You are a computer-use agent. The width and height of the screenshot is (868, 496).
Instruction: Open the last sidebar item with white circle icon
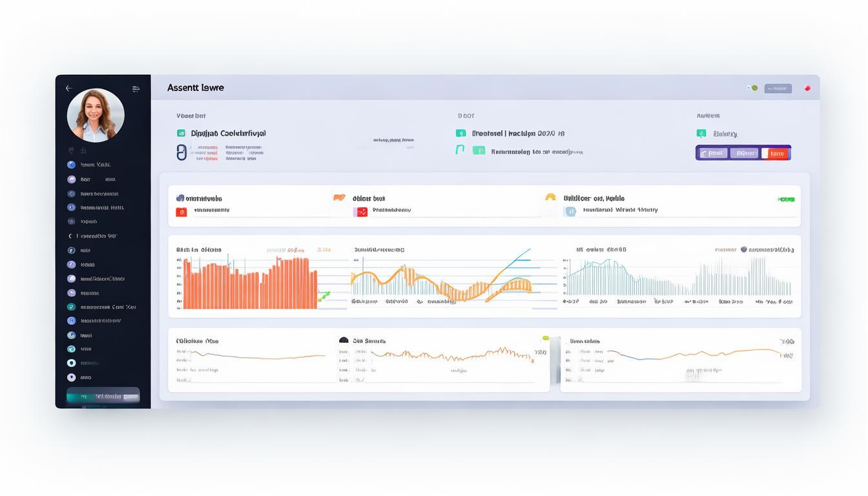click(x=71, y=377)
